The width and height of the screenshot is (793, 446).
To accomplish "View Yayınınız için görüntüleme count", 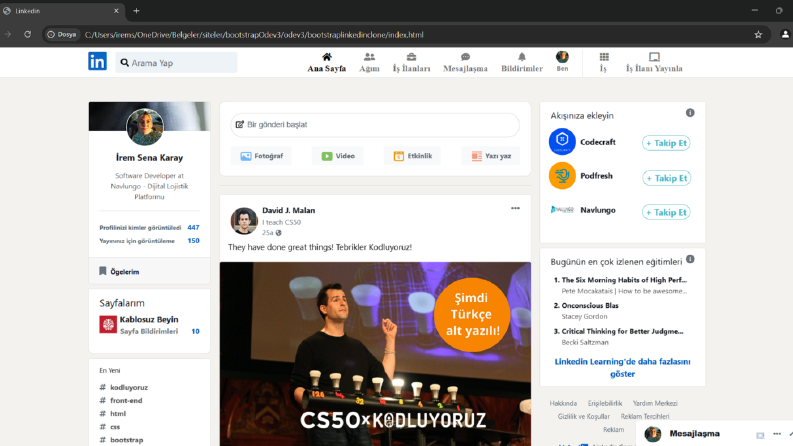I will [x=149, y=241].
